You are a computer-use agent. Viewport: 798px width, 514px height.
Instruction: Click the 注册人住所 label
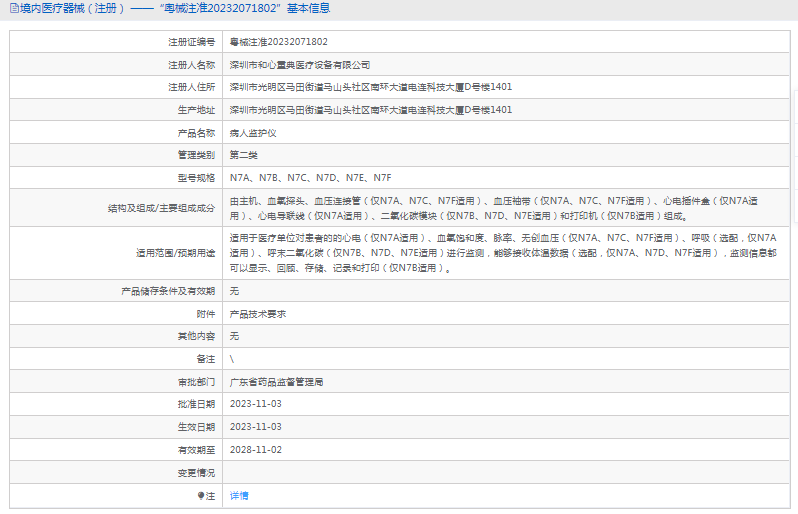coord(191,87)
